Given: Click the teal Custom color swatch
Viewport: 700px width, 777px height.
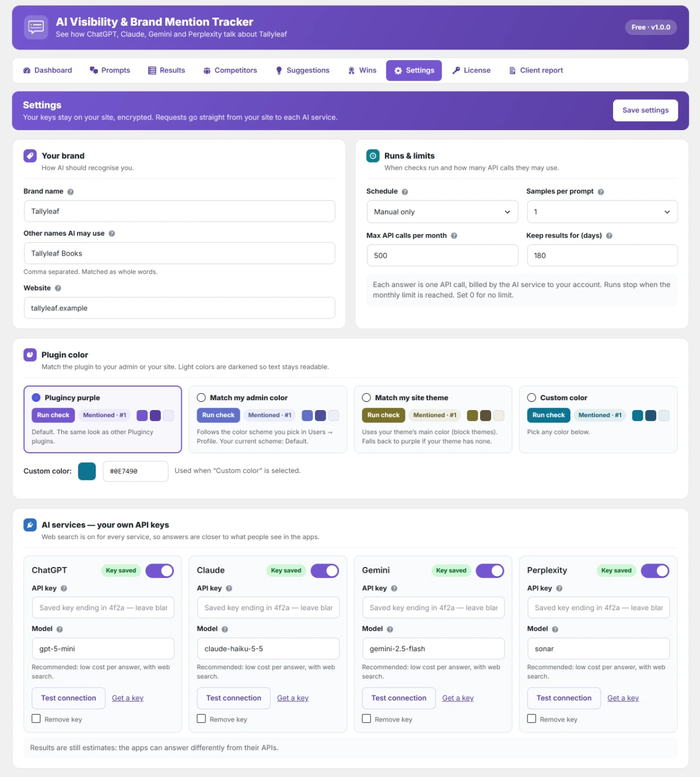Looking at the screenshot, I should [x=87, y=471].
